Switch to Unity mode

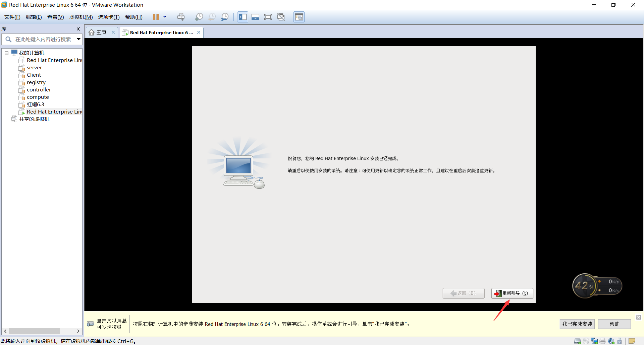tap(281, 17)
